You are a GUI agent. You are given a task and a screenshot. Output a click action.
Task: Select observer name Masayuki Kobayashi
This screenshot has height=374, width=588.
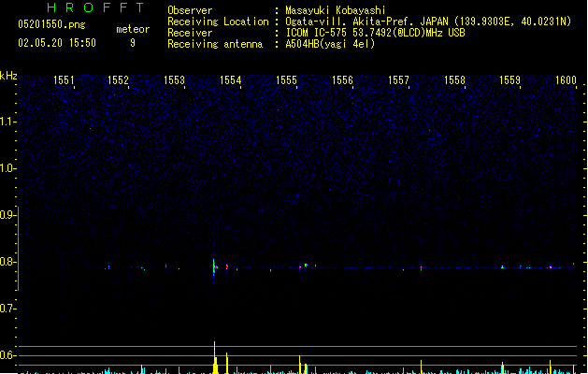[x=335, y=10]
